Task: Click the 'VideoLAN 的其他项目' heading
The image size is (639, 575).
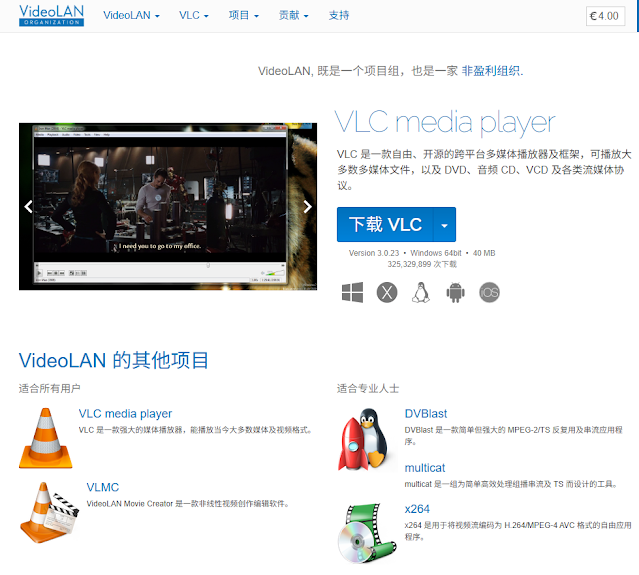Action: [x=114, y=360]
